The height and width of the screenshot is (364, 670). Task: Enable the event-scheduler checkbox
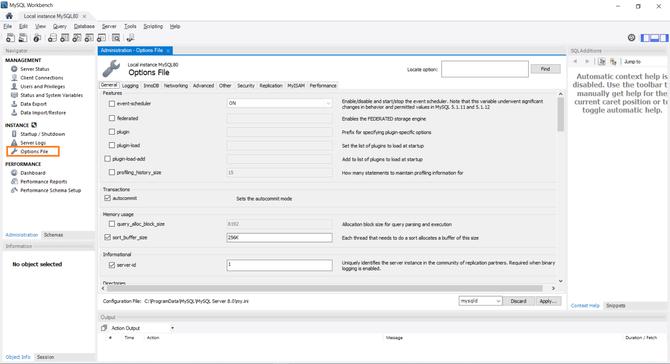point(112,103)
